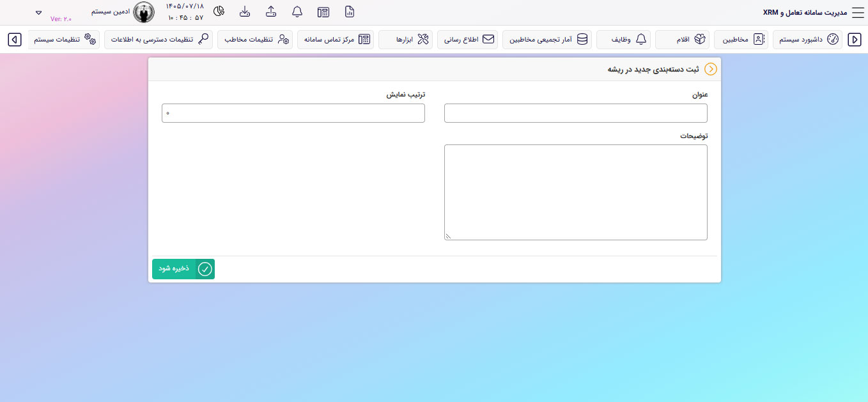868x402 pixels.
Task: Focus the ترتیب نمایش input field
Action: point(293,113)
